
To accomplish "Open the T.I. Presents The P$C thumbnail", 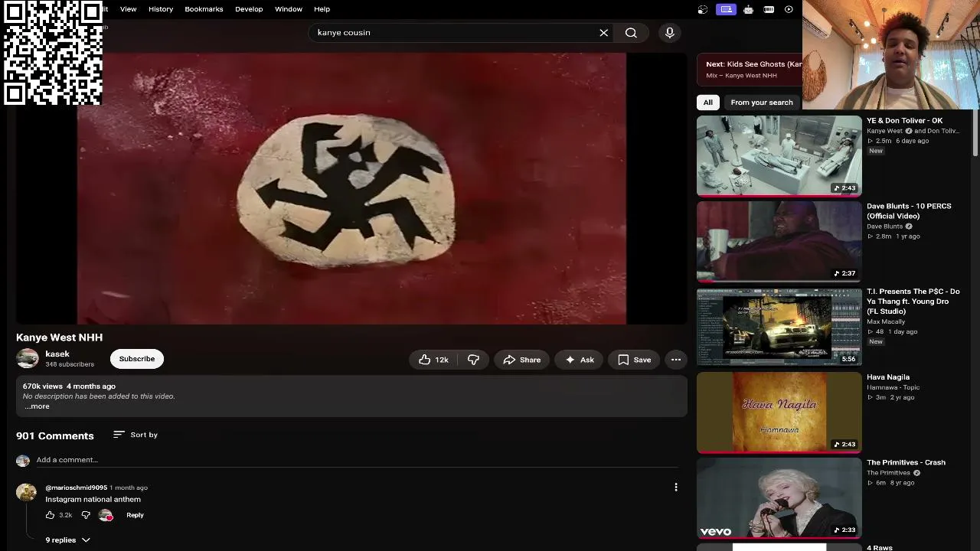I will pos(779,328).
